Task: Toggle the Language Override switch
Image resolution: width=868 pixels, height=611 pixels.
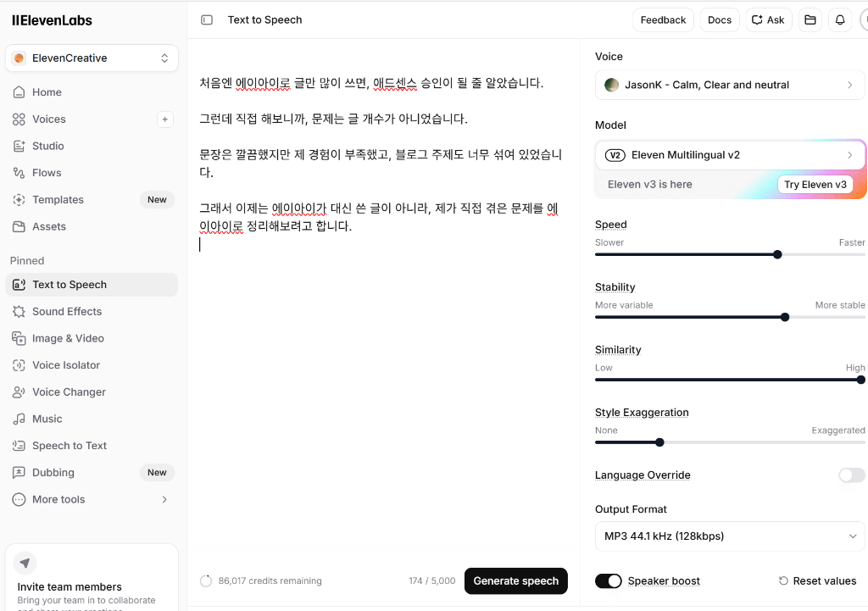Action: pos(851,475)
